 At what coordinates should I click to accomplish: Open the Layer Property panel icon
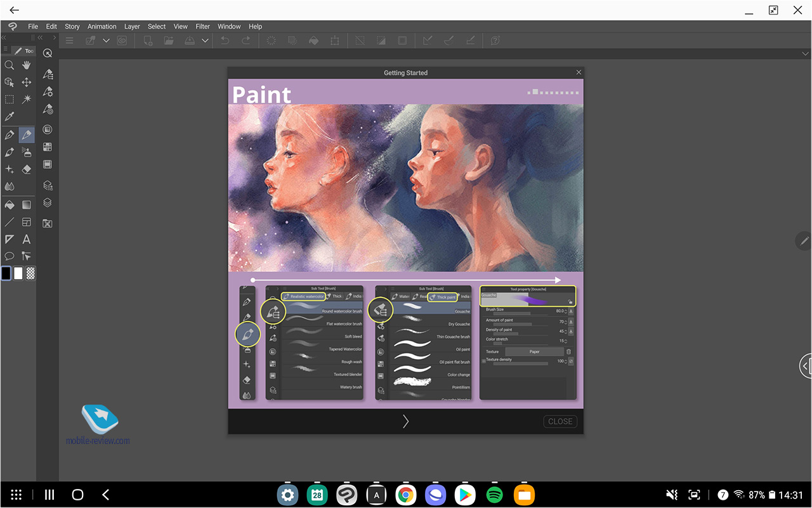(x=48, y=186)
